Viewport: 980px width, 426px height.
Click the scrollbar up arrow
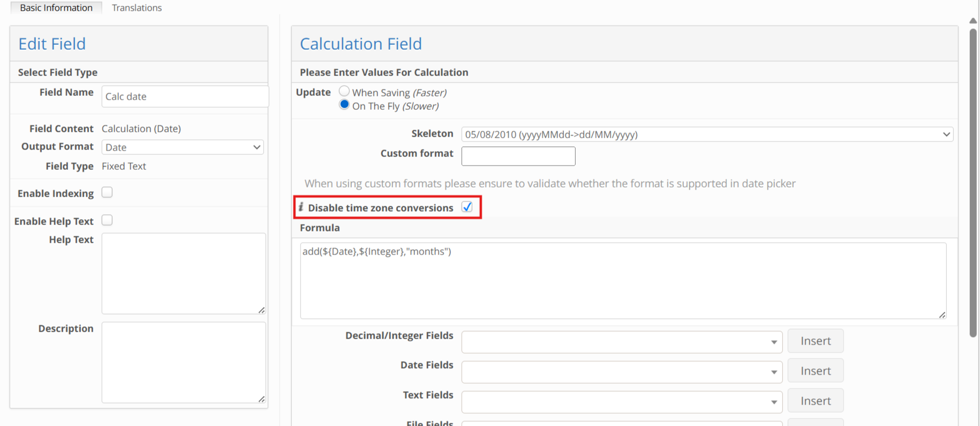coord(973,21)
